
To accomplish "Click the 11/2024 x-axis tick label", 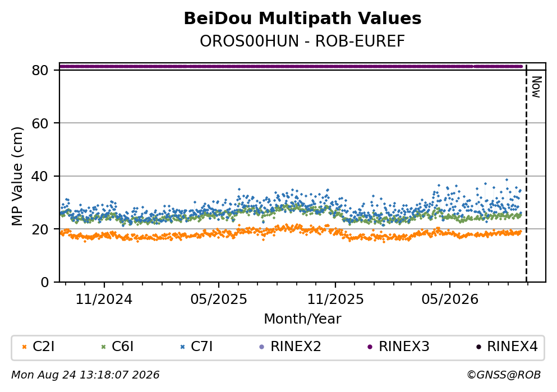I will coord(104,299).
